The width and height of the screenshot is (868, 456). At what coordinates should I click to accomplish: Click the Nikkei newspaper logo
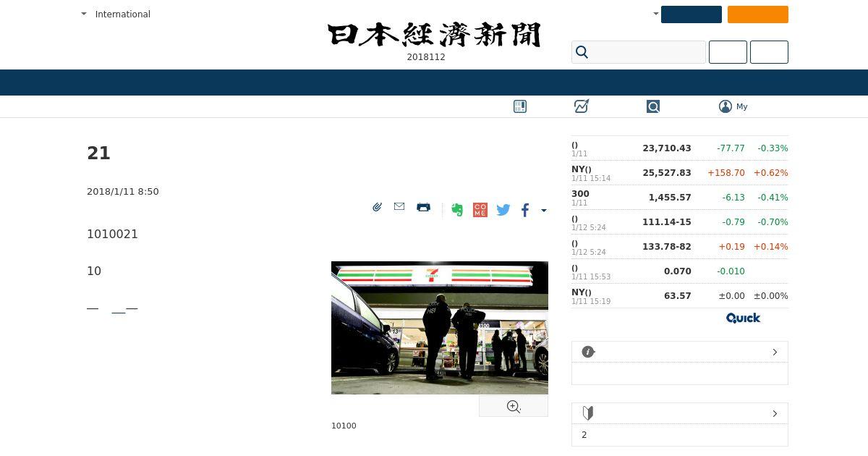(434, 35)
